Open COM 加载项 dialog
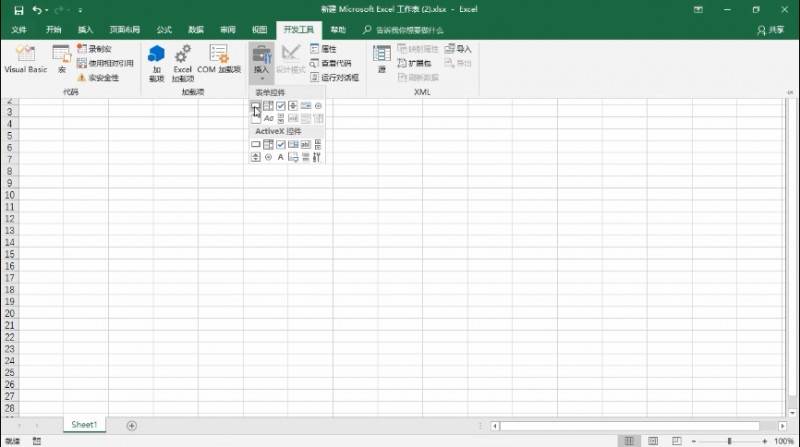The width and height of the screenshot is (800, 447). [219, 59]
